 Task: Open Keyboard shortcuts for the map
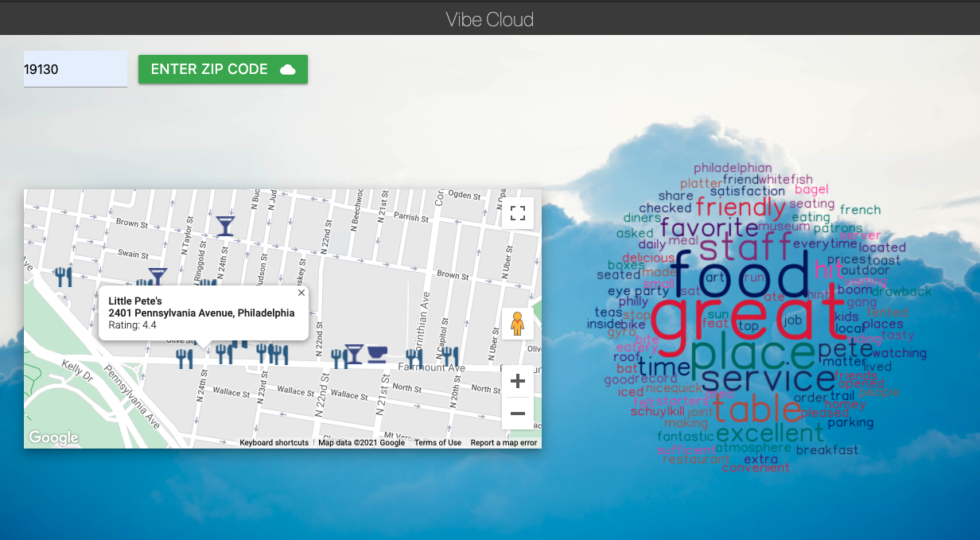274,443
